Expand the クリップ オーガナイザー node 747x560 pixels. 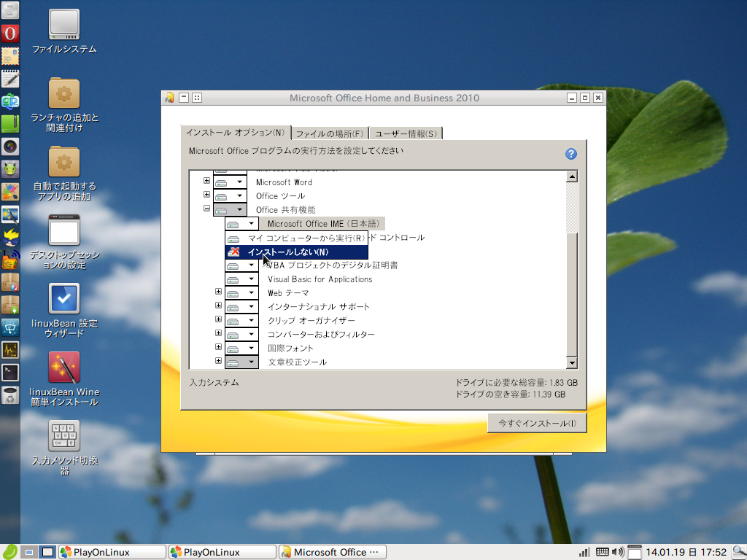(x=218, y=319)
